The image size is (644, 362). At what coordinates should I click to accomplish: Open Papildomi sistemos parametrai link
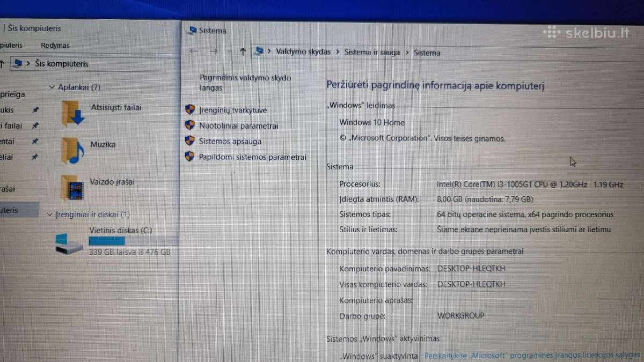pyautogui.click(x=252, y=157)
